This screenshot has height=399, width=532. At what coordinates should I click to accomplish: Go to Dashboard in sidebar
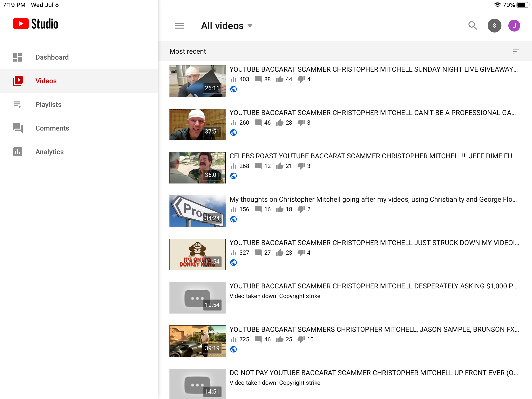[x=79, y=57]
